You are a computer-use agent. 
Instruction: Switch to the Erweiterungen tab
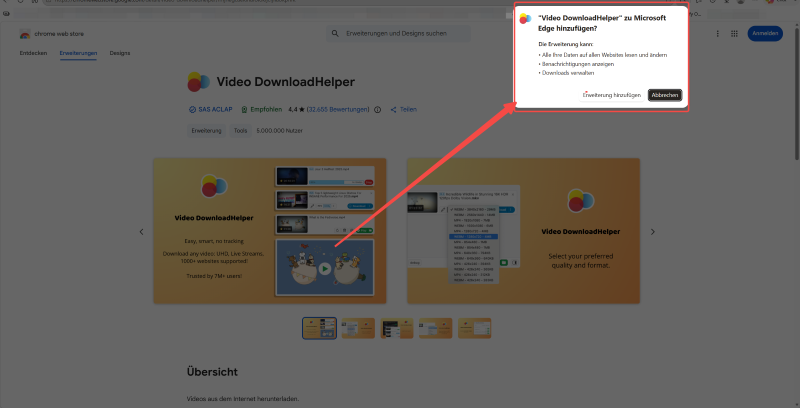click(78, 53)
